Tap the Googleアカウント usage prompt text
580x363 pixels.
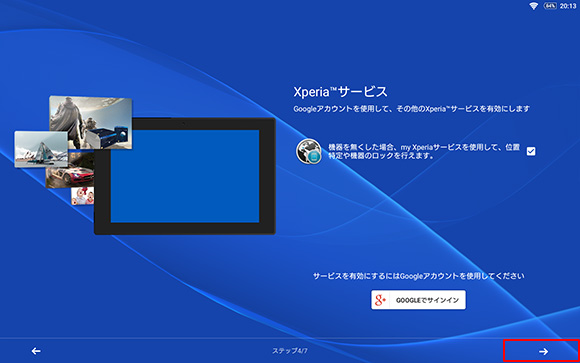pos(418,276)
